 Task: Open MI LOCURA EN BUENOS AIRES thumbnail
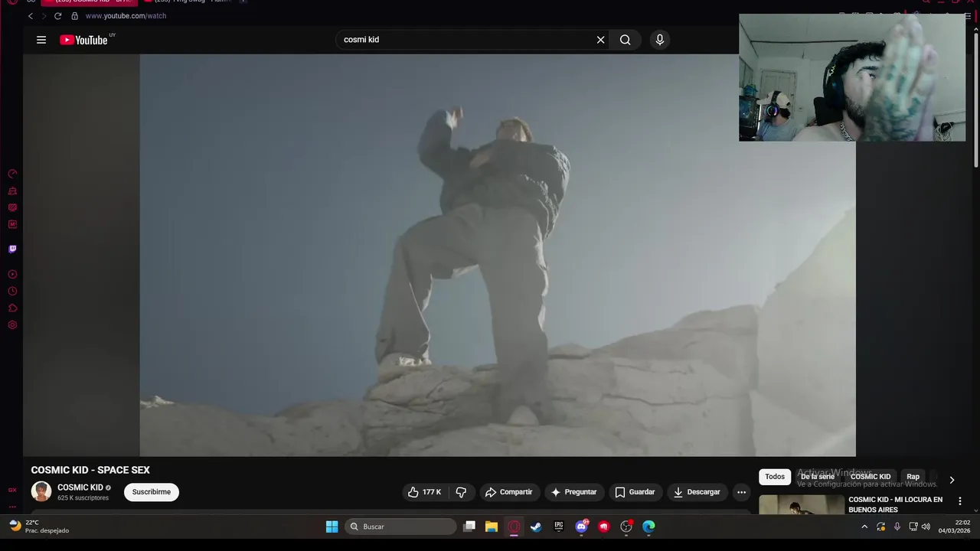click(802, 504)
